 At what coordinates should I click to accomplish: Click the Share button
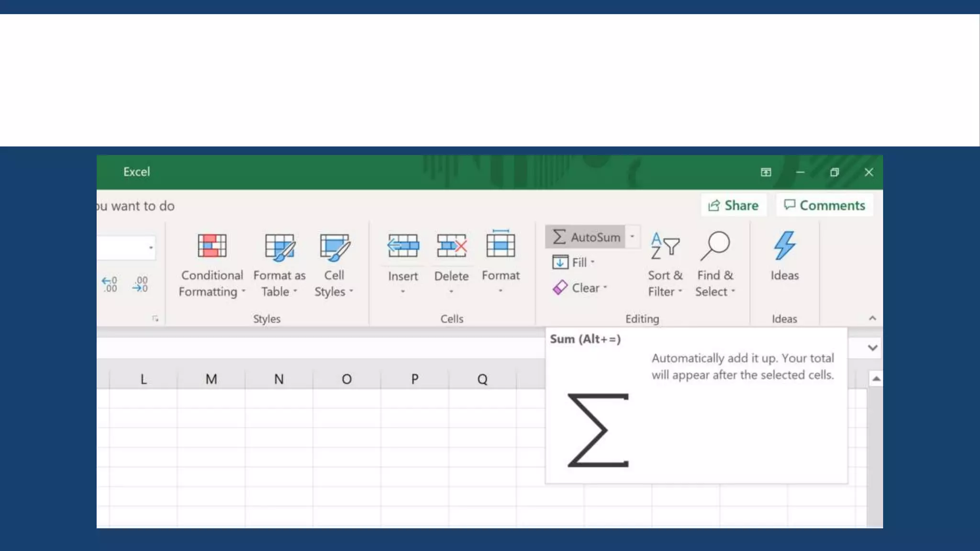734,206
